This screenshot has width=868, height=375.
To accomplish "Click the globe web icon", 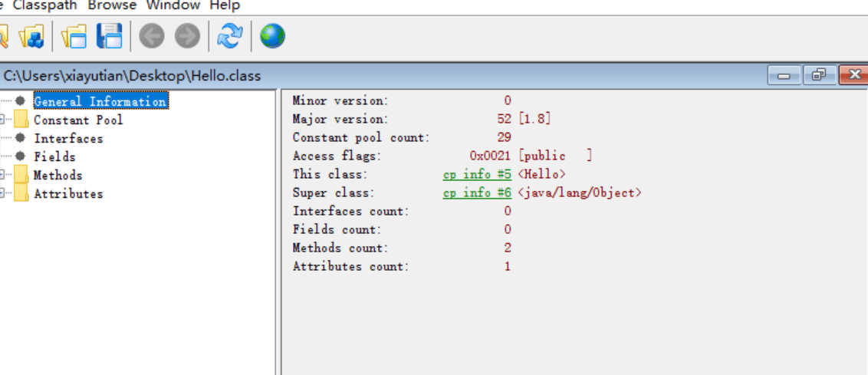I will [x=272, y=35].
